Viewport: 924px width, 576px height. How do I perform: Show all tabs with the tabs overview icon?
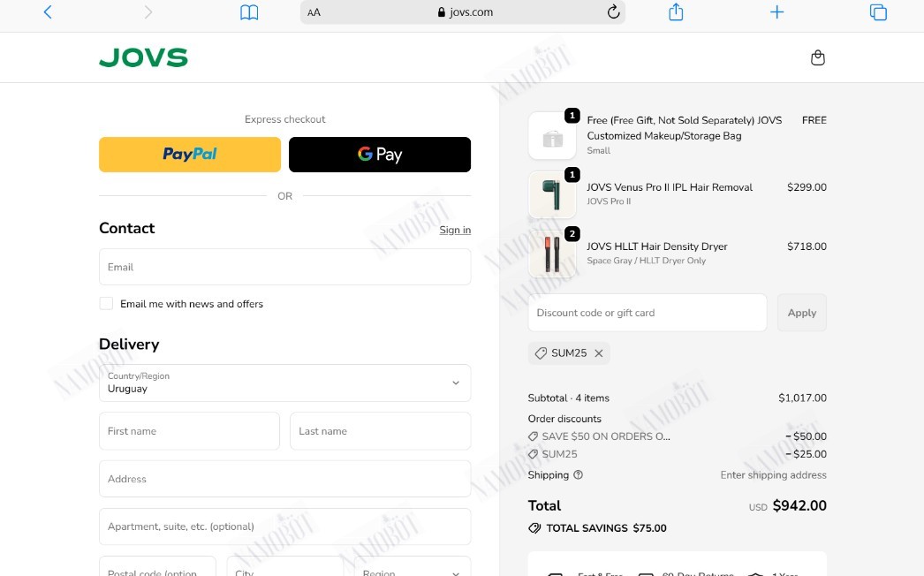point(878,11)
